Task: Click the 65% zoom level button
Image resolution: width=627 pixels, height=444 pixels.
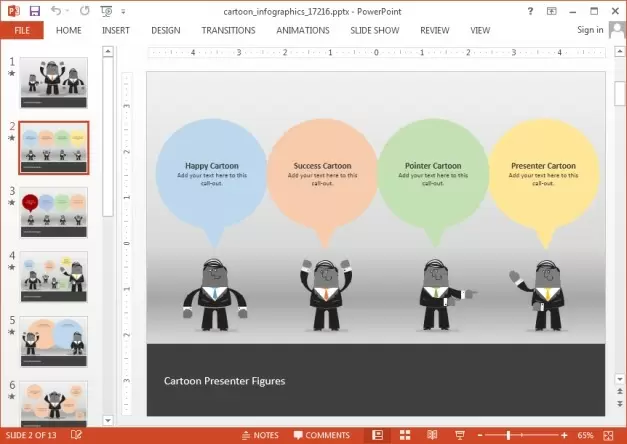Action: tap(586, 435)
